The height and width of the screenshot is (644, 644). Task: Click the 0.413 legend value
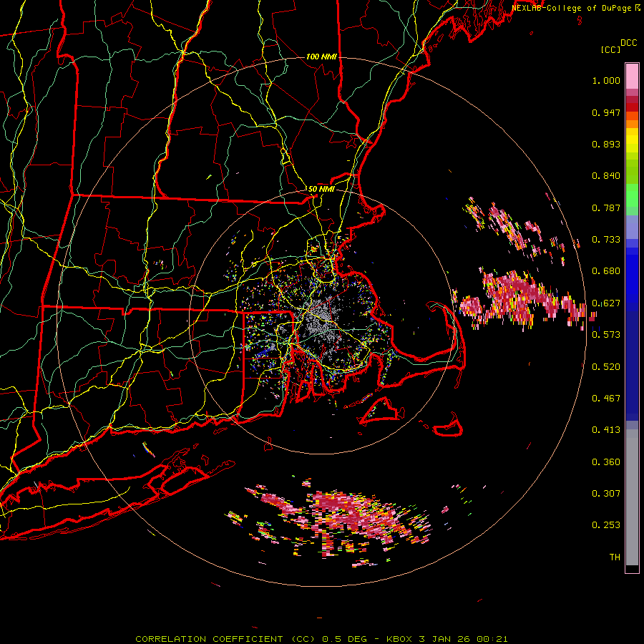click(606, 430)
